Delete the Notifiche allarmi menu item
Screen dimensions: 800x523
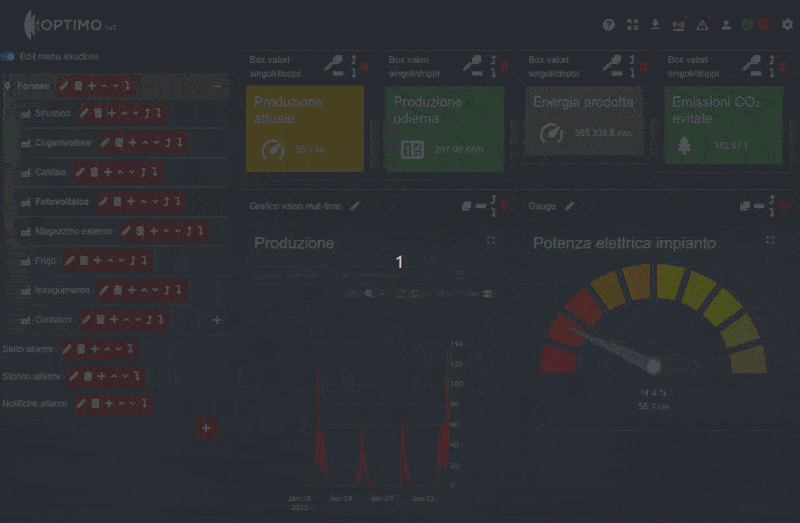(95, 404)
